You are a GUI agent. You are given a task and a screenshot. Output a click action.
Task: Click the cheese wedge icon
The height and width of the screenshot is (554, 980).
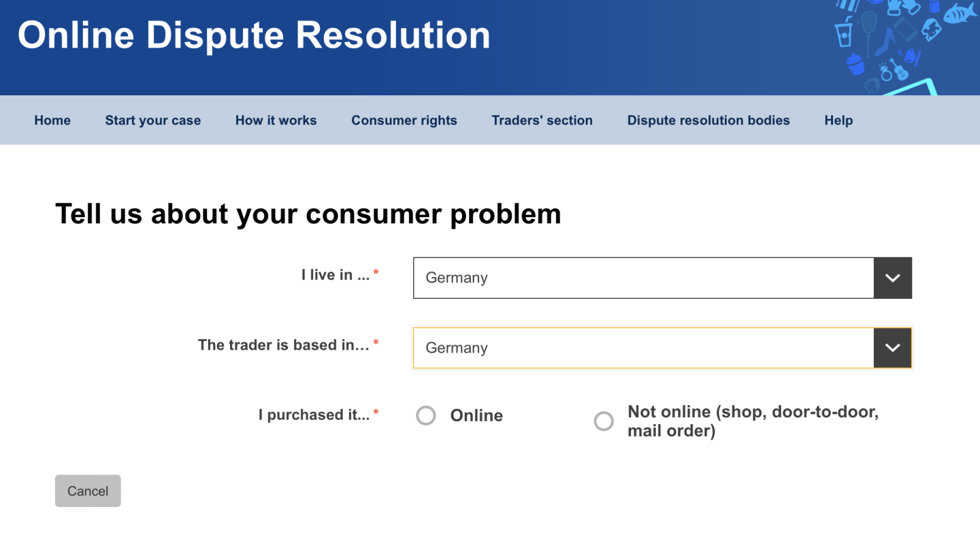coord(930,29)
